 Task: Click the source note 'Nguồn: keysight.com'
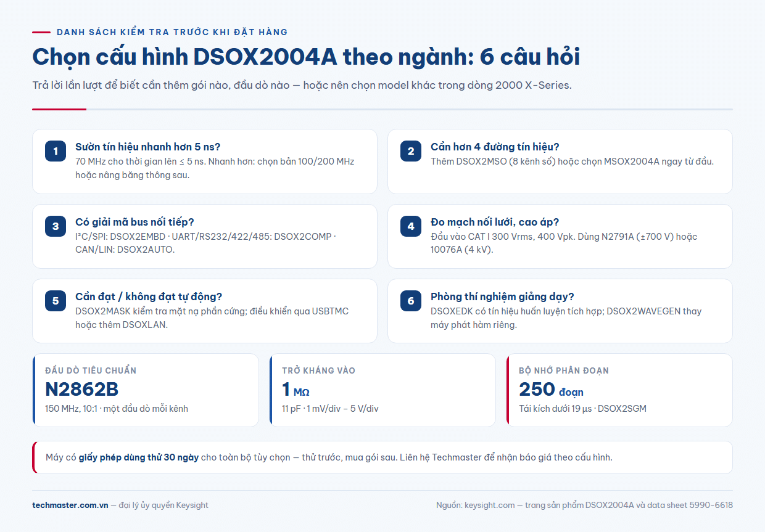coord(584,505)
